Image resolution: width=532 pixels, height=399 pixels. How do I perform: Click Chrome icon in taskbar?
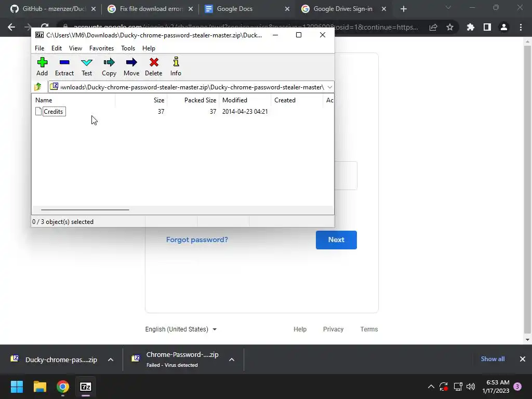pos(63,387)
